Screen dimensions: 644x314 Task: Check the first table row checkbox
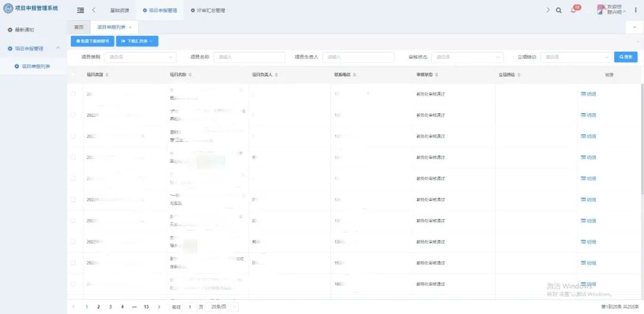[x=73, y=94]
